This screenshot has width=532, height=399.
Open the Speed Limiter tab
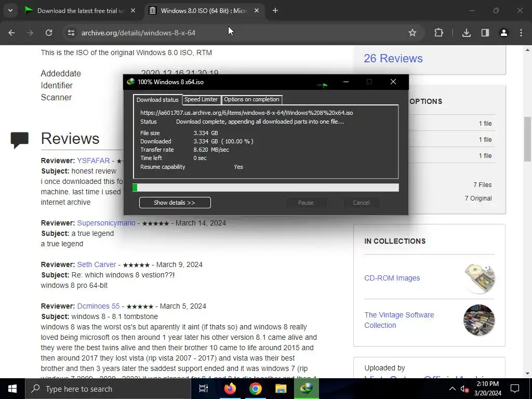(x=201, y=99)
